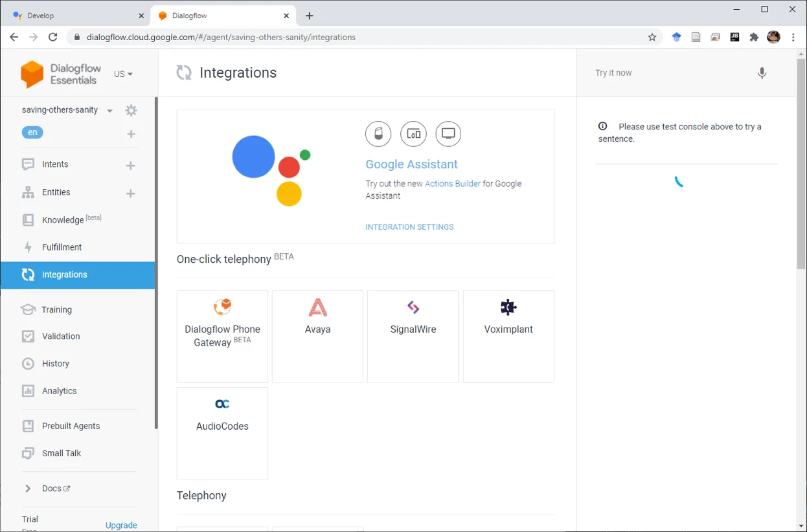
Task: Expand the Docs section chevron
Action: click(x=28, y=489)
